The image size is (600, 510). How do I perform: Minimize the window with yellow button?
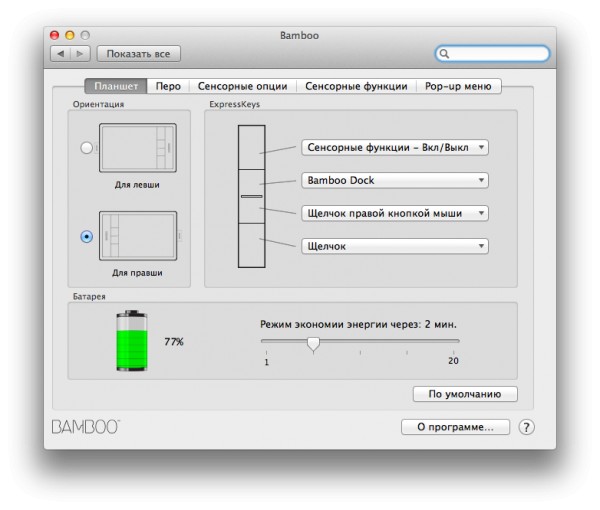pos(70,35)
